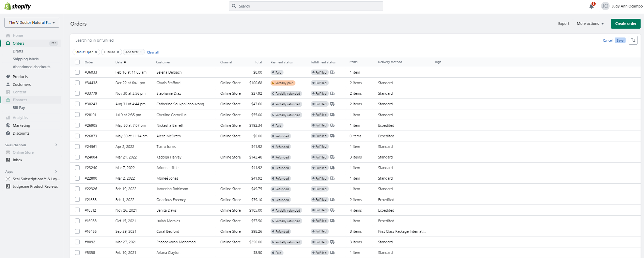
Task: Click the Customers person icon
Action: coord(8,85)
